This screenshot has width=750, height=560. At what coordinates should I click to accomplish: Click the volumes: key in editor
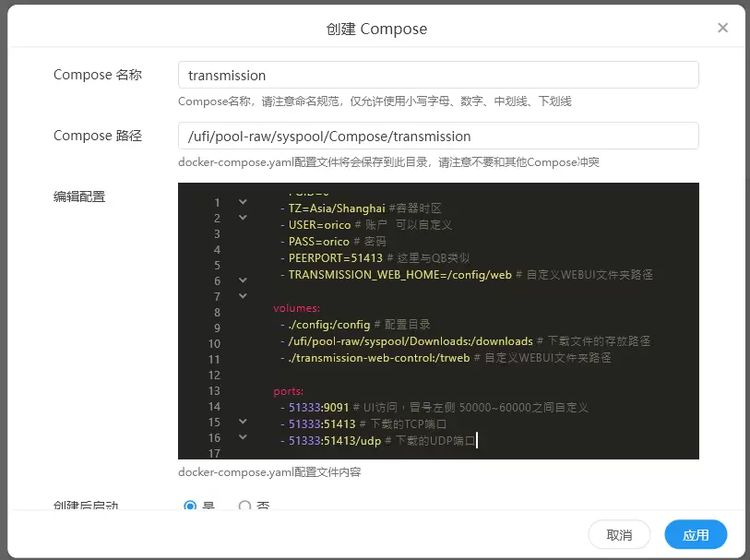click(296, 308)
